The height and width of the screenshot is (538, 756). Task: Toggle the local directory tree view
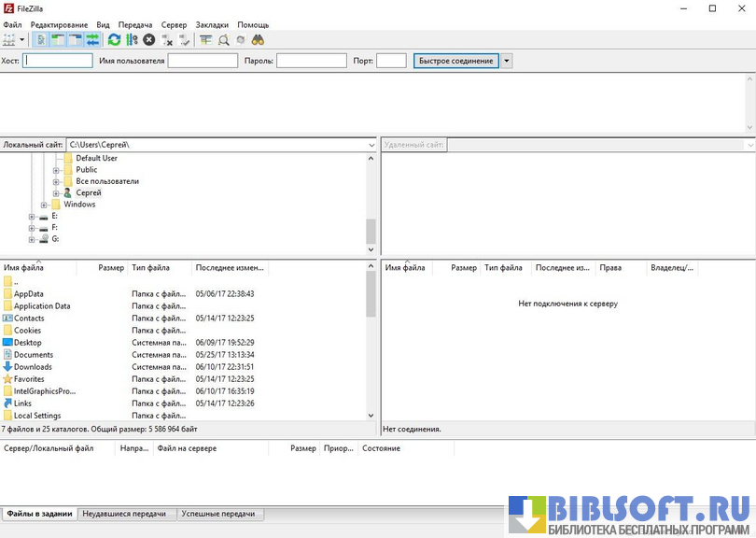click(58, 40)
